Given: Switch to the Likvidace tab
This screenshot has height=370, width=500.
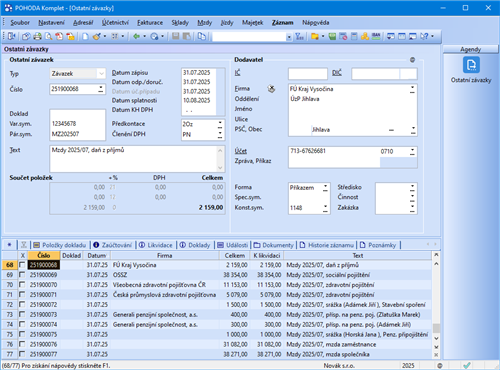Looking at the screenshot, I should pyautogui.click(x=156, y=245).
